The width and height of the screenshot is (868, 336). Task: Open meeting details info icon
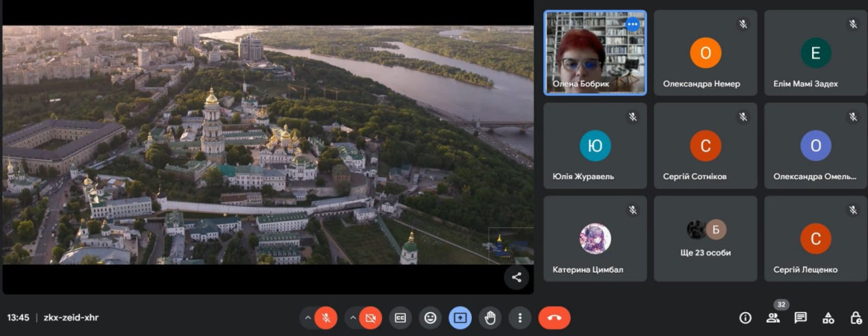click(745, 317)
